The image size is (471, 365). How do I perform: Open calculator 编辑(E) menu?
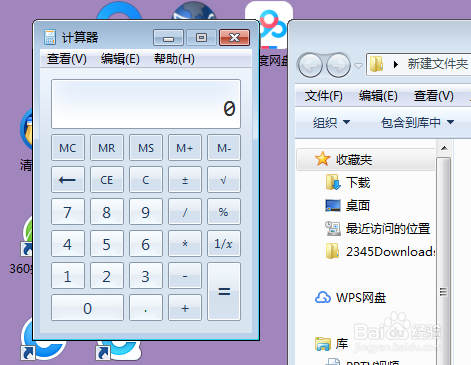coord(120,59)
